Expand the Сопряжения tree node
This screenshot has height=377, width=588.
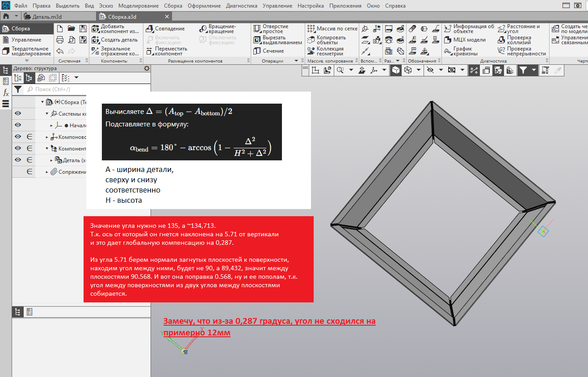[47, 172]
